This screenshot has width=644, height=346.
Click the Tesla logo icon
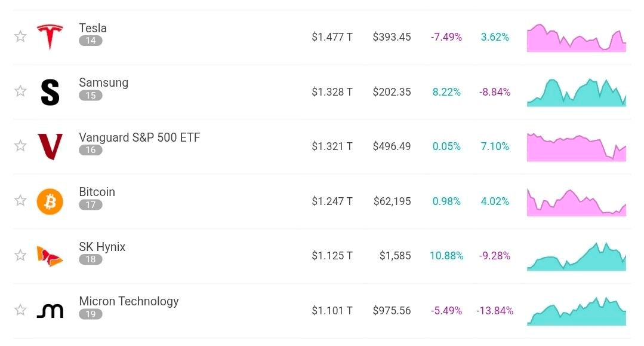(50, 37)
